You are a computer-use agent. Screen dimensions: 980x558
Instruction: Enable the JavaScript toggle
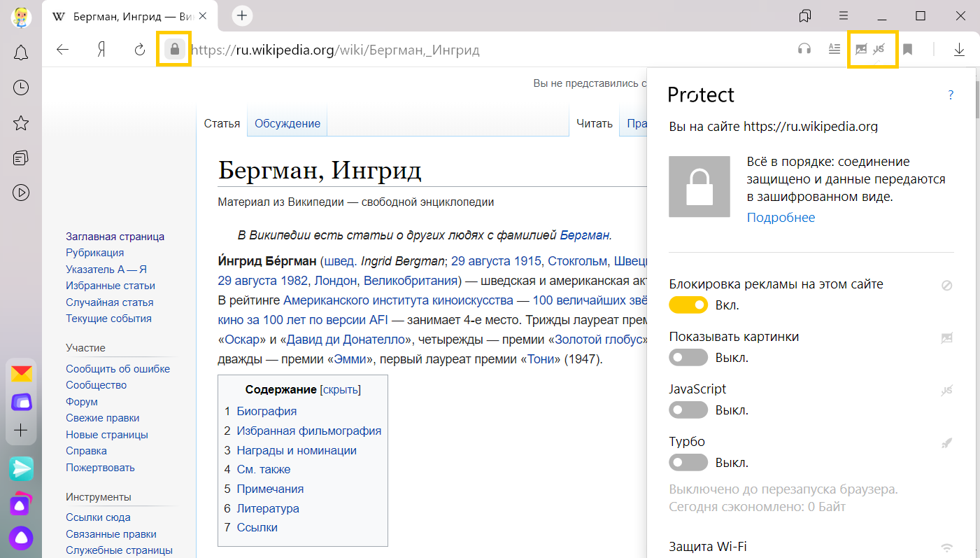(688, 410)
